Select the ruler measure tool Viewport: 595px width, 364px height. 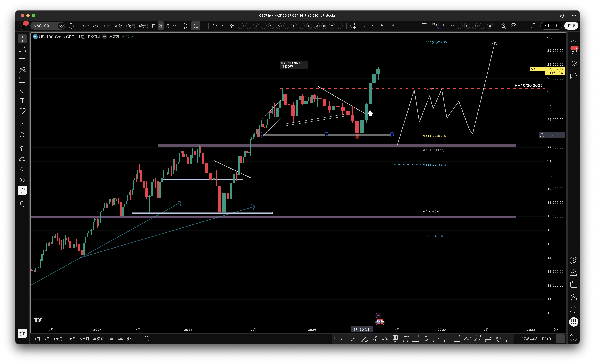tap(22, 125)
